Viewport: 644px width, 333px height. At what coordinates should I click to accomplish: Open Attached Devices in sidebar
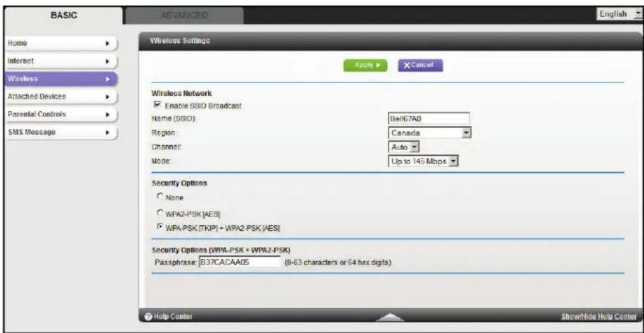click(61, 97)
